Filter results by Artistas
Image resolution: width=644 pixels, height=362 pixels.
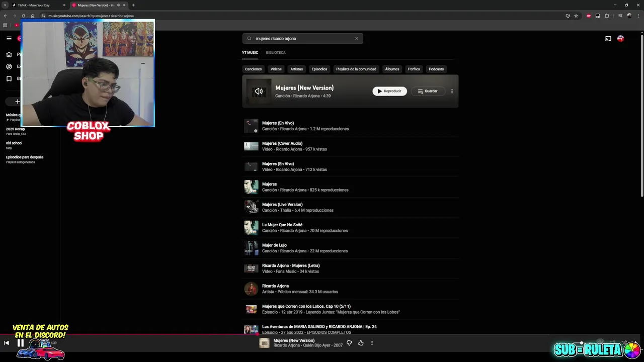pos(296,69)
